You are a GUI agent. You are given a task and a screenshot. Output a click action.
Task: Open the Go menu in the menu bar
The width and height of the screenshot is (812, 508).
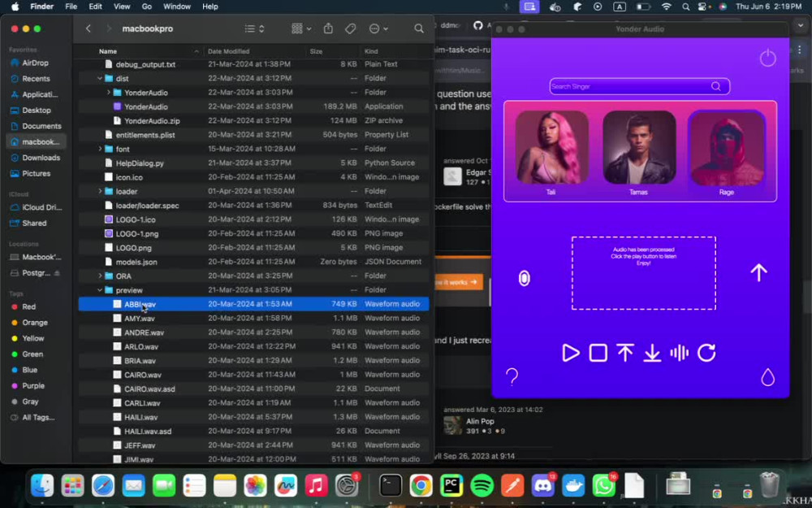pyautogui.click(x=146, y=7)
